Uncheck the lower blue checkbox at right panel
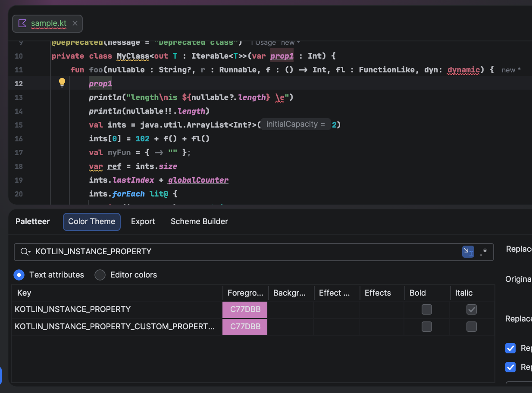The image size is (532, 393). tap(510, 367)
